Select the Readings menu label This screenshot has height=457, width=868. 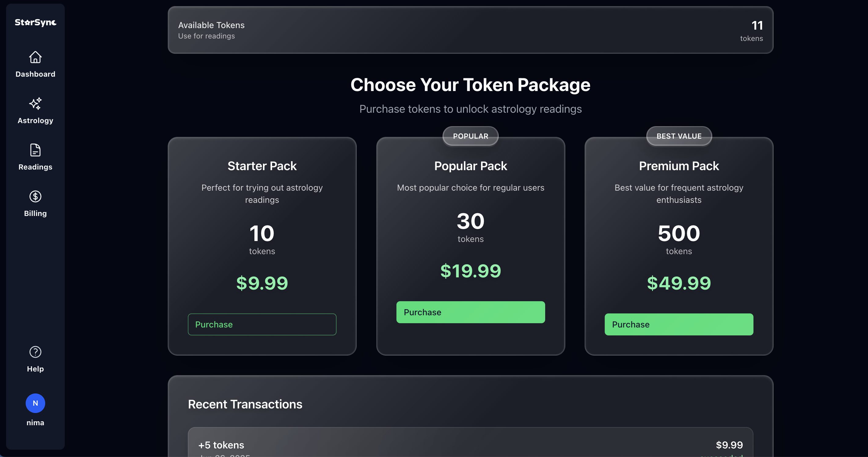35,167
